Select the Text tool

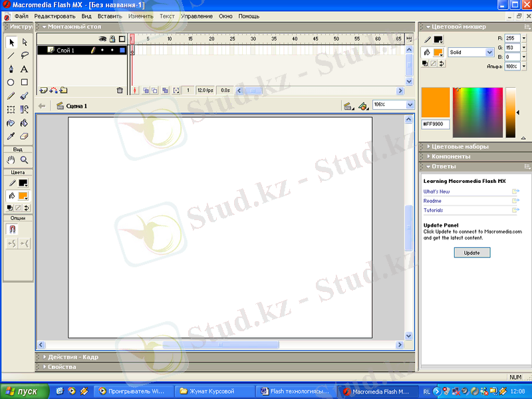pyautogui.click(x=25, y=69)
